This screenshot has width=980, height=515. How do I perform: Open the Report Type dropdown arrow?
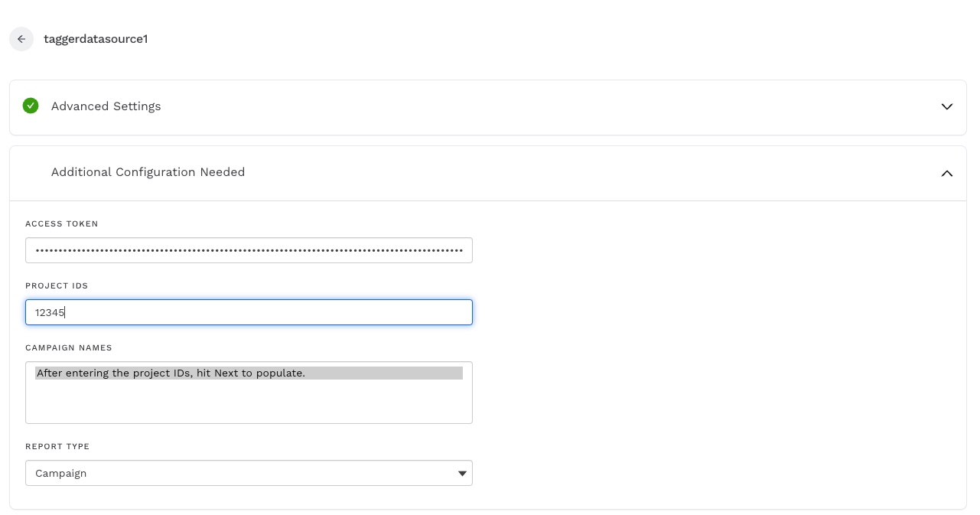tap(462, 474)
